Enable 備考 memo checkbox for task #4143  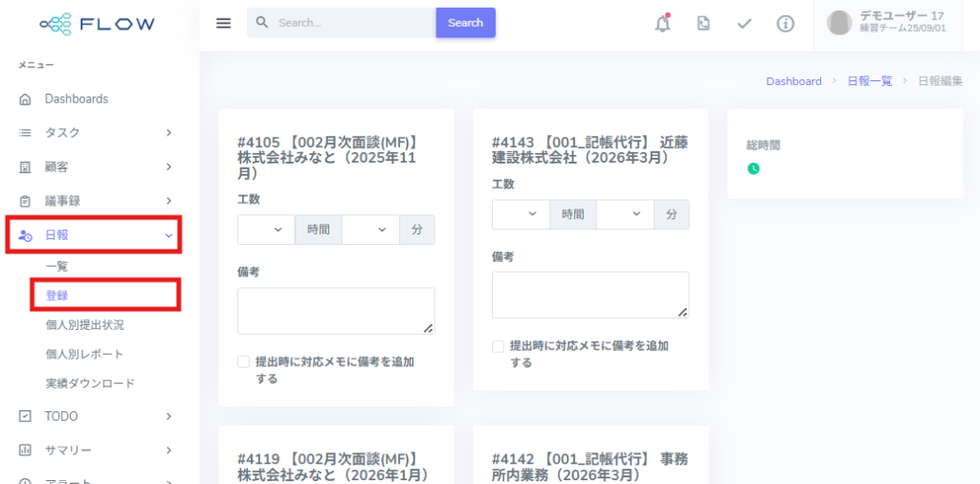click(499, 346)
